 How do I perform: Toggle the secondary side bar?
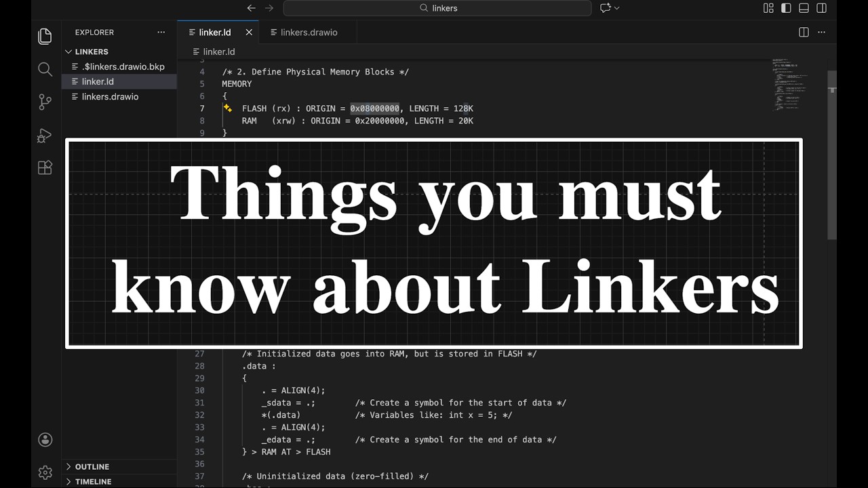[822, 8]
